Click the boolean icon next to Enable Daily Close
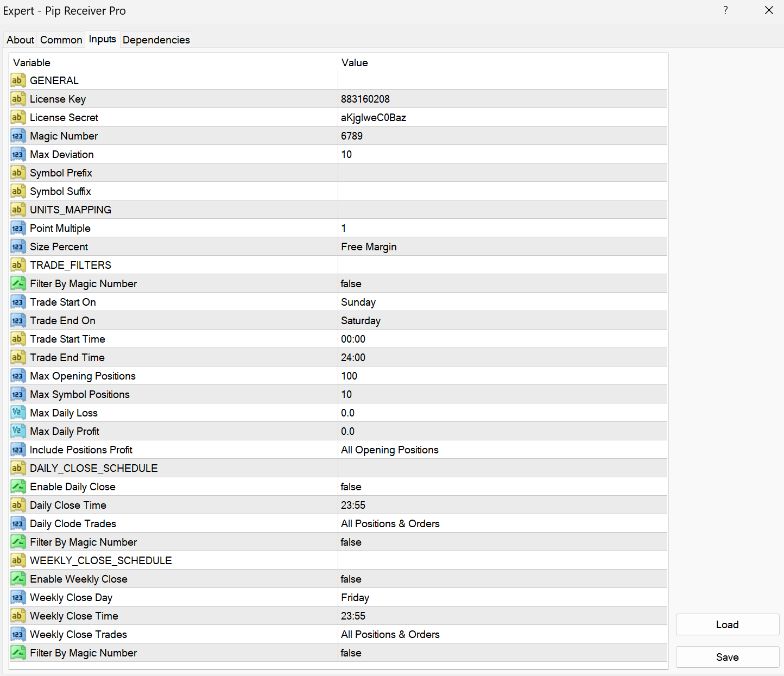This screenshot has width=784, height=676. (x=17, y=487)
